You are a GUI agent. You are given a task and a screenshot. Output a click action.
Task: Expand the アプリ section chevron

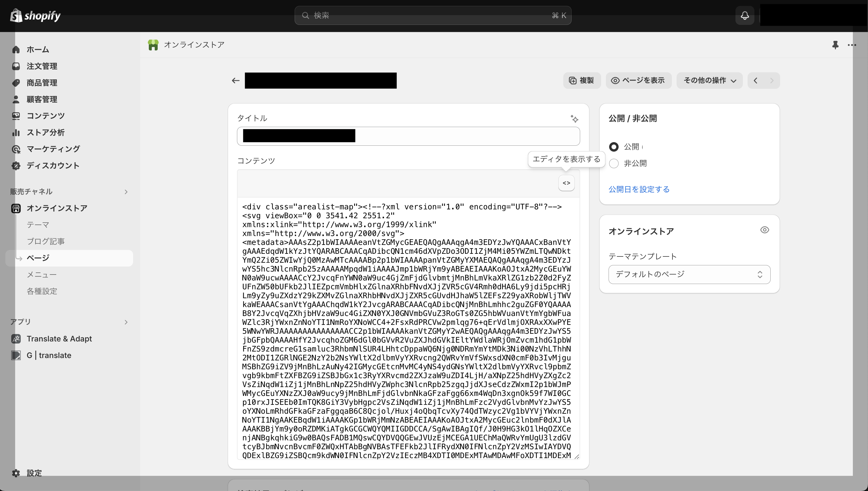pos(126,322)
